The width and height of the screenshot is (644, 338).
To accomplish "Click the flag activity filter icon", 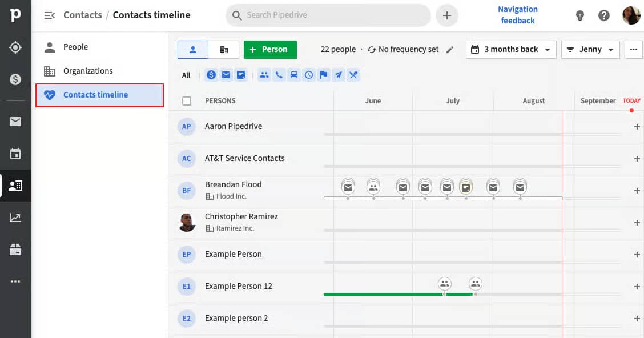I will point(323,75).
